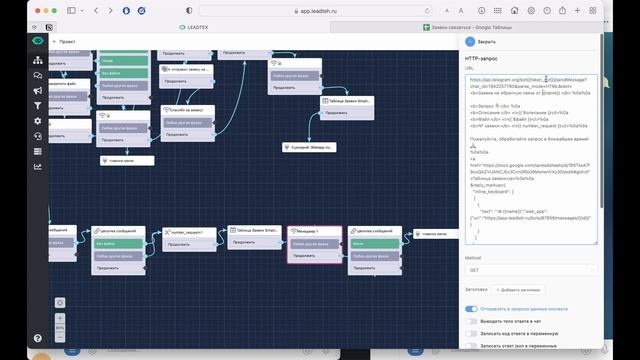
Task: Open the analytics chart icon in the sidebar
Action: click(38, 167)
